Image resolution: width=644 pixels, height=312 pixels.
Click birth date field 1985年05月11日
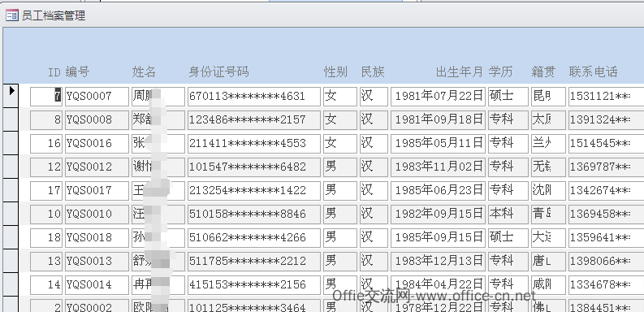439,144
